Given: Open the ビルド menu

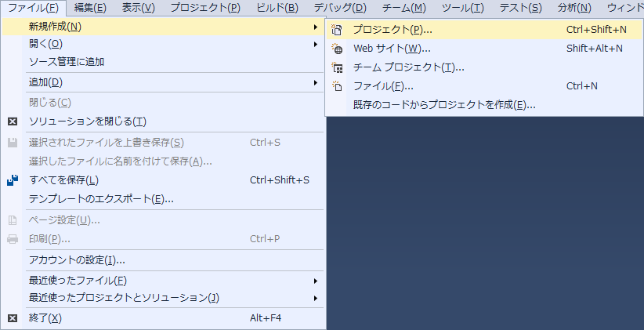Looking at the screenshot, I should [x=277, y=8].
